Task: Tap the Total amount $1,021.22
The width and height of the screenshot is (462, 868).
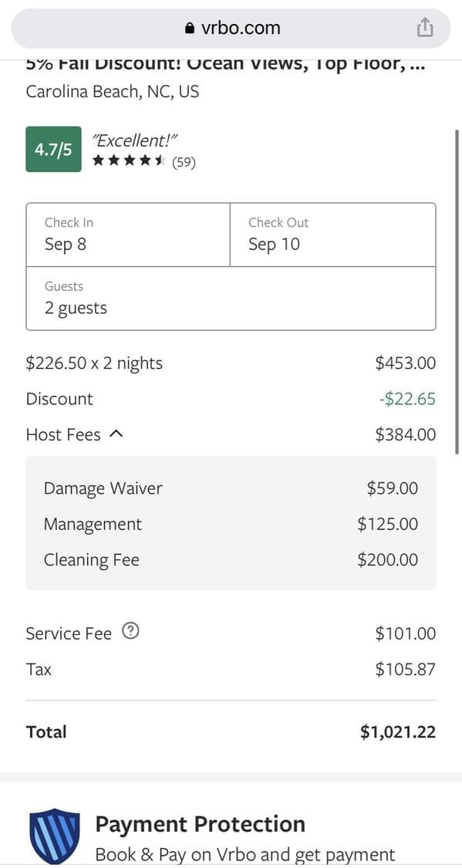Action: (397, 731)
